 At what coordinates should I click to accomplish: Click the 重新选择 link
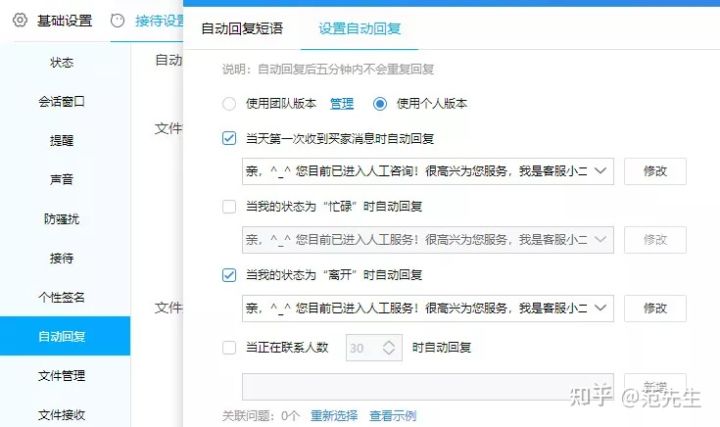(334, 416)
